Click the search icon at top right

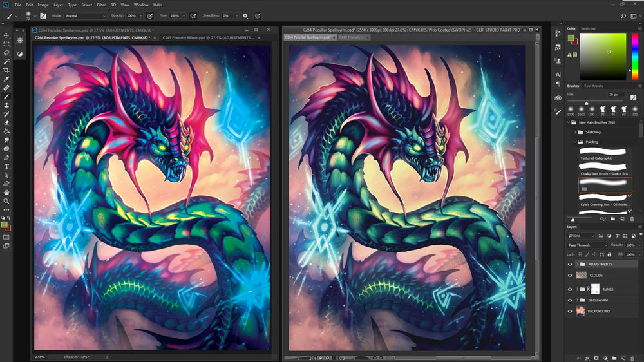623,15
